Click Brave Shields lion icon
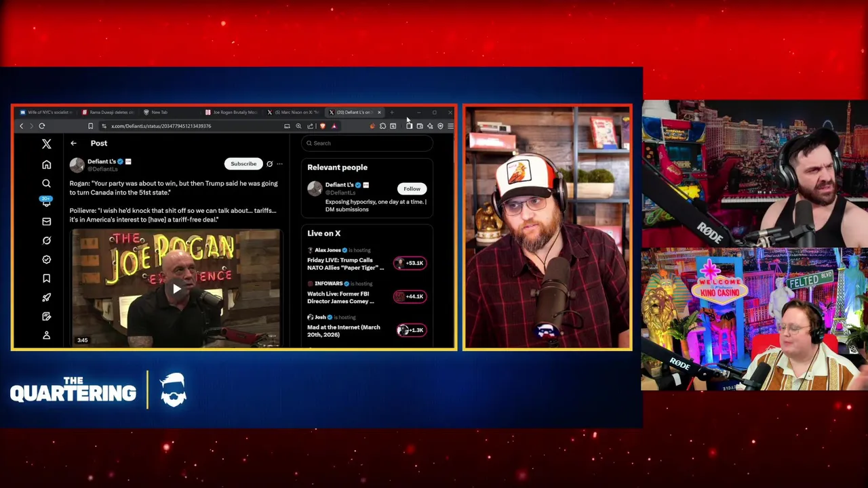The height and width of the screenshot is (488, 868). point(322,126)
